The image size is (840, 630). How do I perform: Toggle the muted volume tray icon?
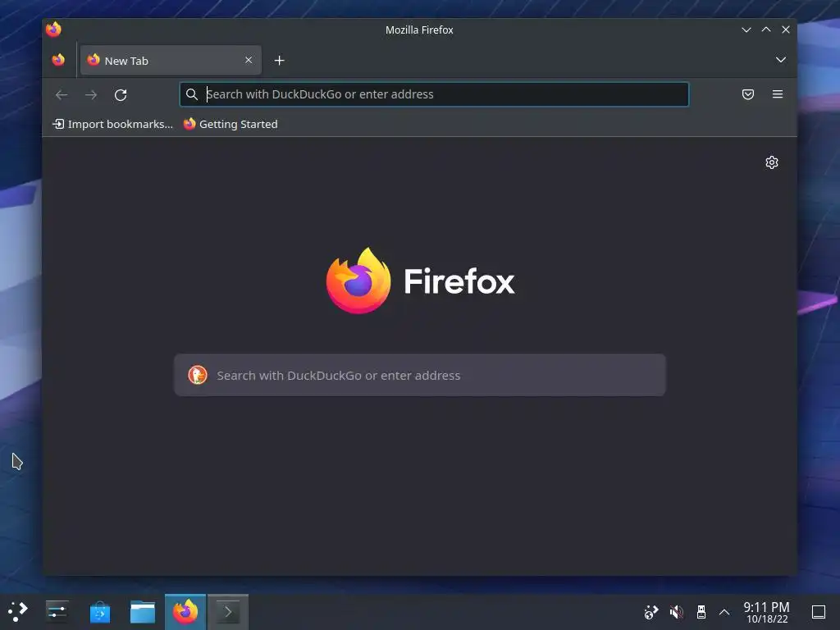coord(676,612)
